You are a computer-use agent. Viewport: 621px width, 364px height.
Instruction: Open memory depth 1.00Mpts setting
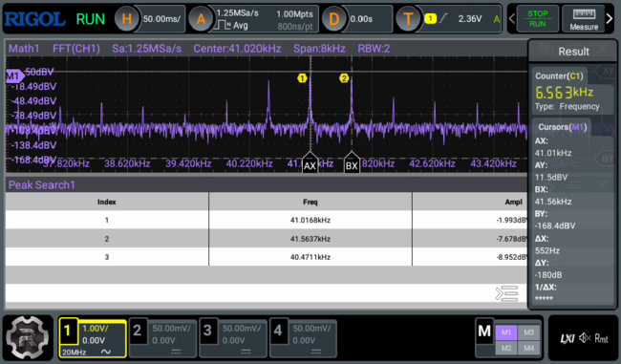(294, 14)
